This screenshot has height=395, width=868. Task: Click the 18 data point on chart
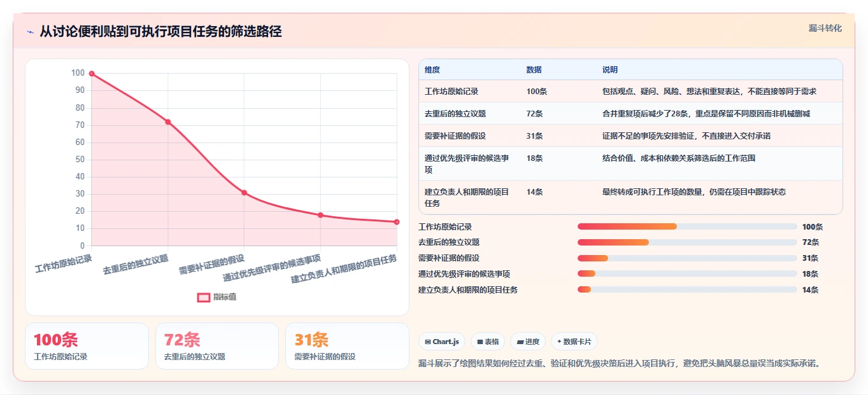(x=320, y=215)
